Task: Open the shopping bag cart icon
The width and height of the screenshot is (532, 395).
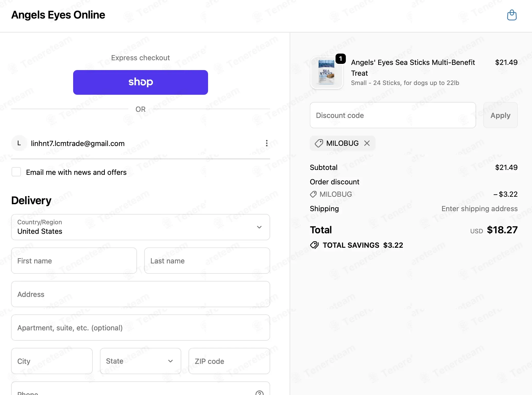Action: (512, 15)
